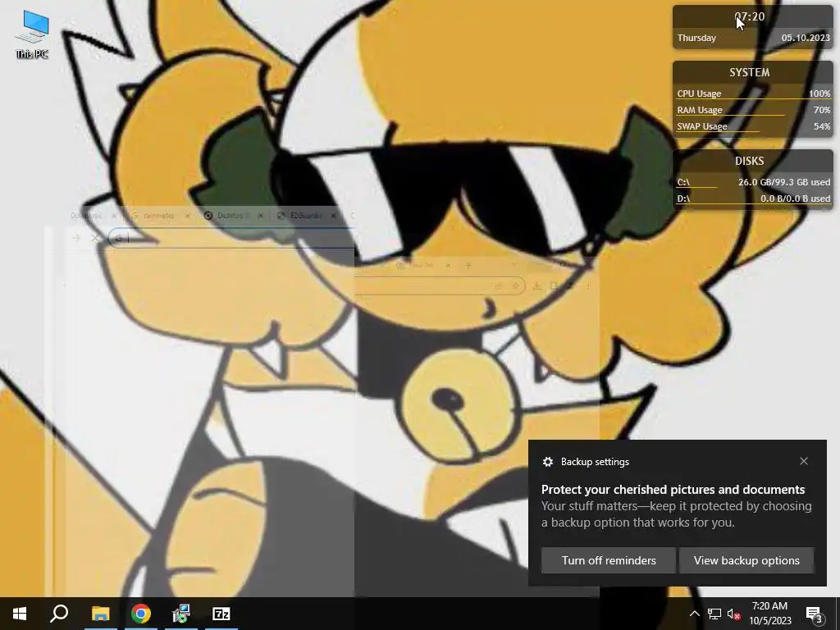Click the '0.0 B/0.0 B used' value
This screenshot has width=840, height=630.
796,199
